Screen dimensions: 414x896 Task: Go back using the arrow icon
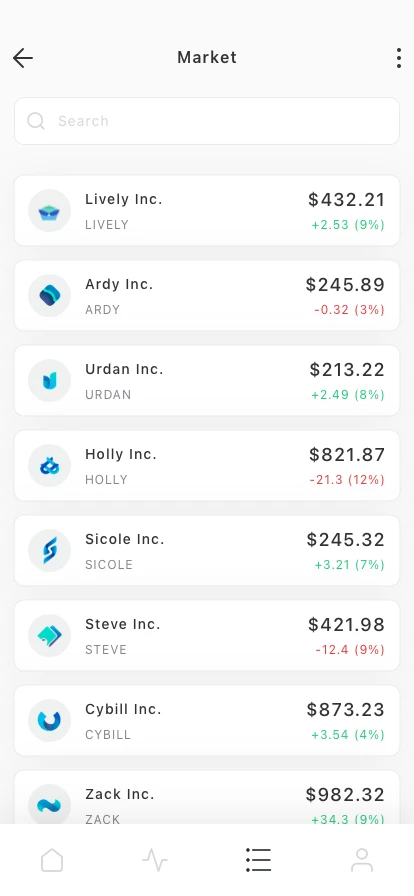(x=23, y=58)
